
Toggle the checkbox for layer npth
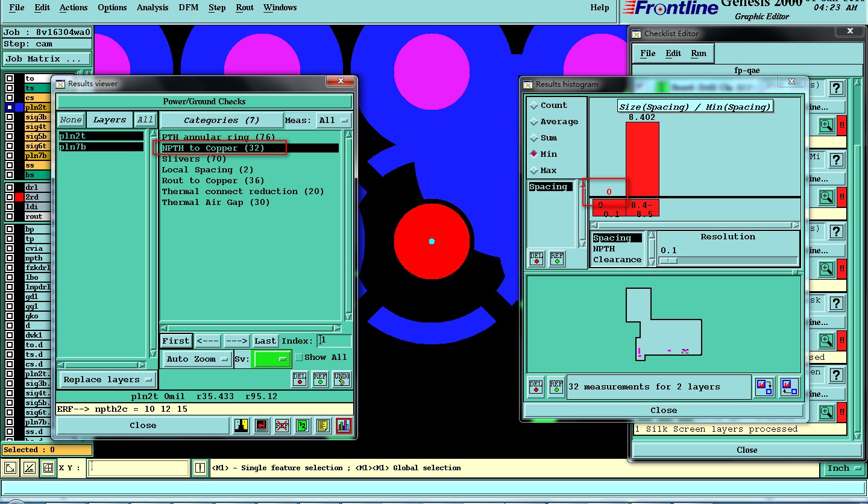pos(9,258)
